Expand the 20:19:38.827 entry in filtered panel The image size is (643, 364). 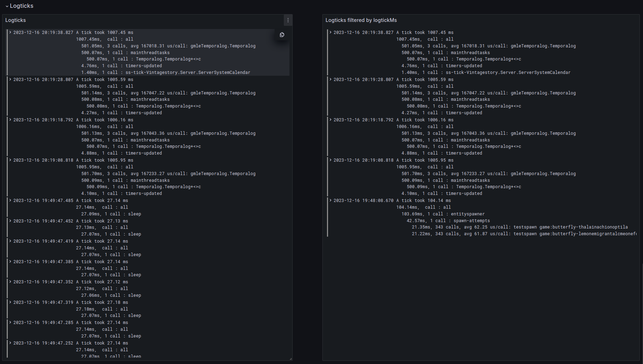pyautogui.click(x=331, y=33)
